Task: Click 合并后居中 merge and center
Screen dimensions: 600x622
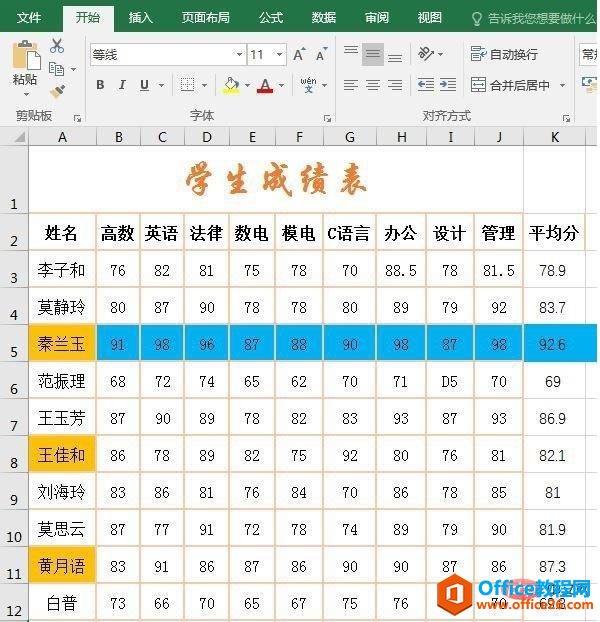Action: click(510, 85)
